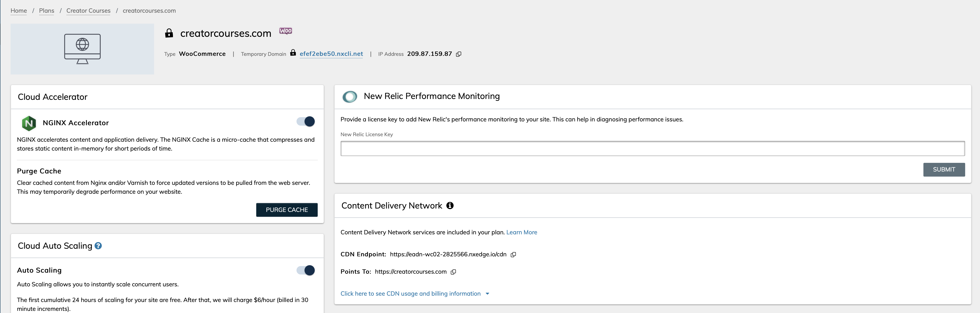Copy the IP address 209.87.159.87
980x313 pixels.
pyautogui.click(x=459, y=54)
